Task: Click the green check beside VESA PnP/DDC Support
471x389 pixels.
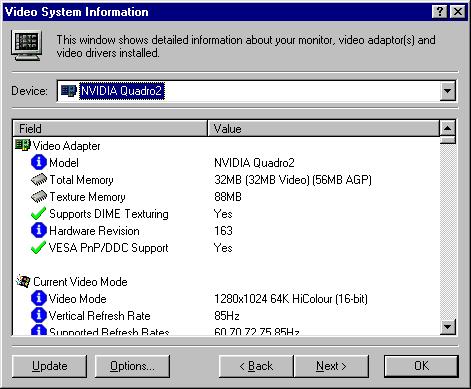Action: (38, 248)
